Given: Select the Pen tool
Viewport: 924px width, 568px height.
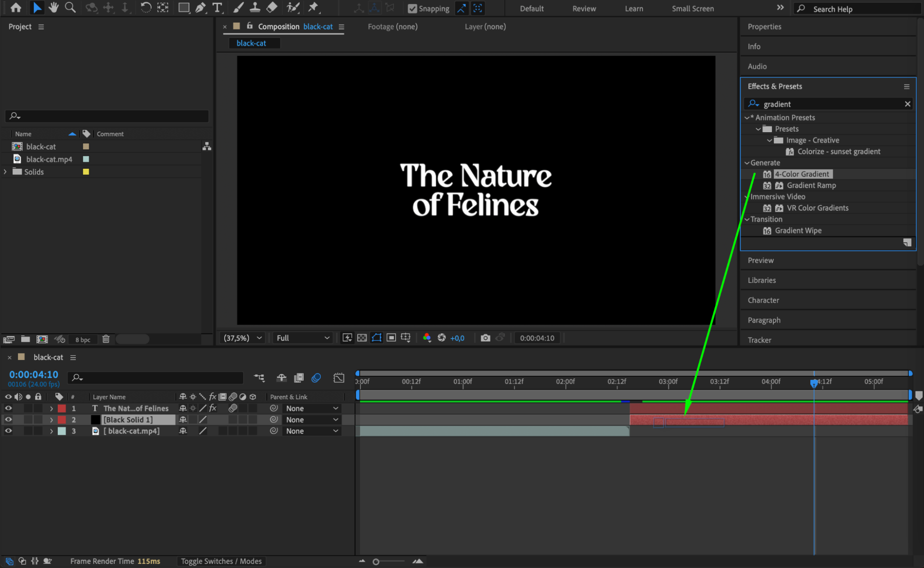Looking at the screenshot, I should pos(201,8).
